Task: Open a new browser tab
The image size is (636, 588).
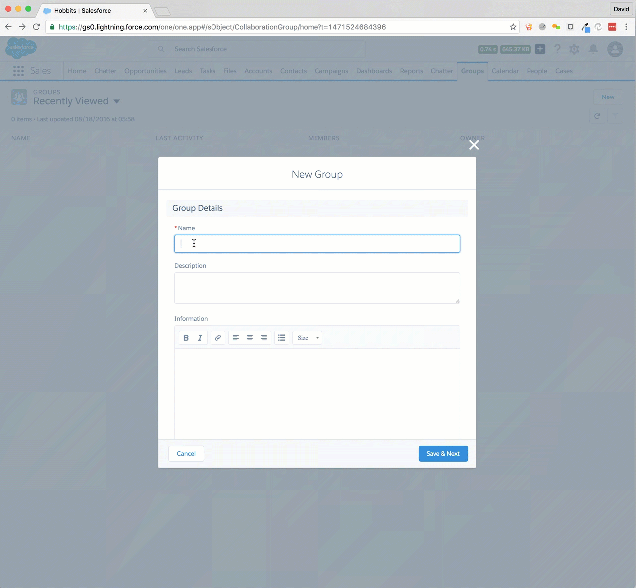Action: pyautogui.click(x=162, y=11)
